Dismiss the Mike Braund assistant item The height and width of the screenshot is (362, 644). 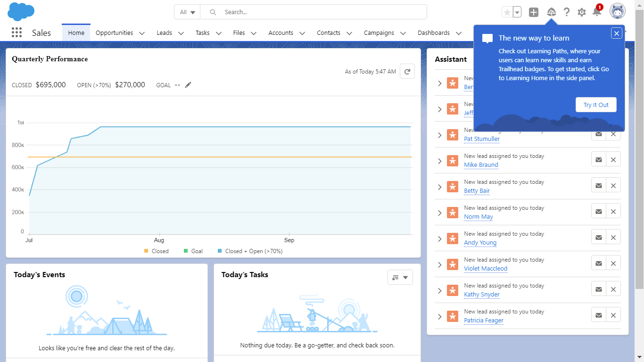coord(613,159)
